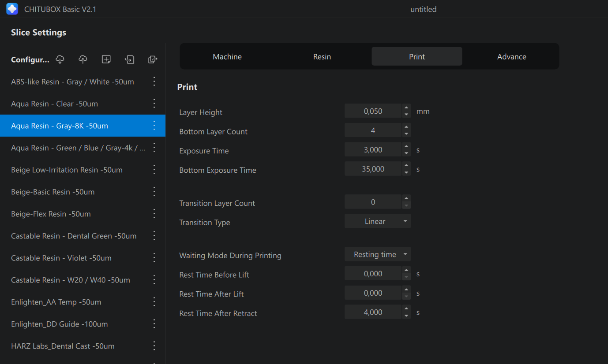This screenshot has height=364, width=608.
Task: Click the Rest Time After Retract field
Action: [373, 312]
